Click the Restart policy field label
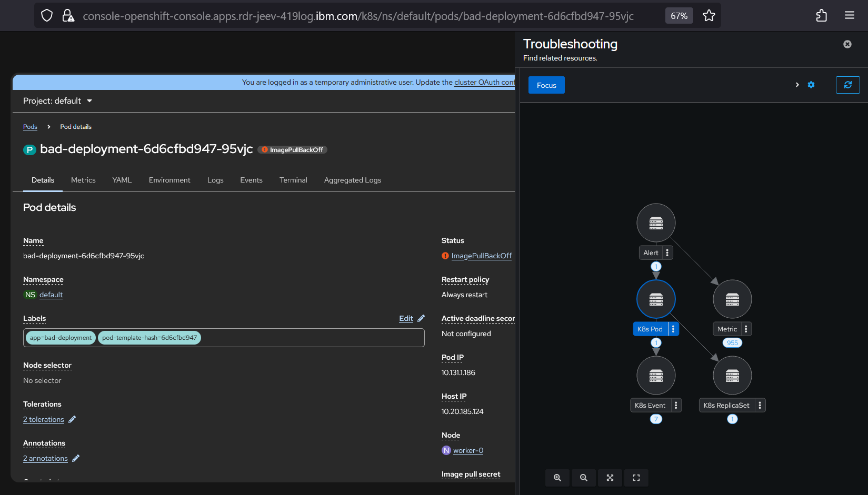 [465, 279]
